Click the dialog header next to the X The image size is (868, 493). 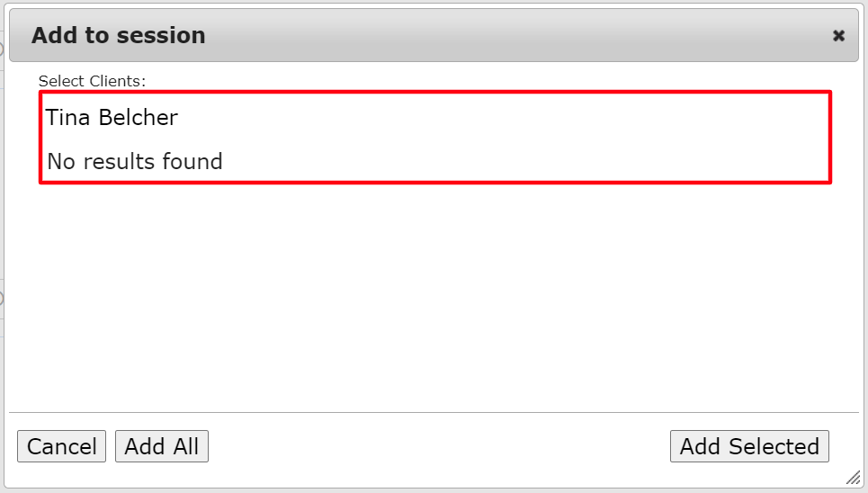[720, 36]
